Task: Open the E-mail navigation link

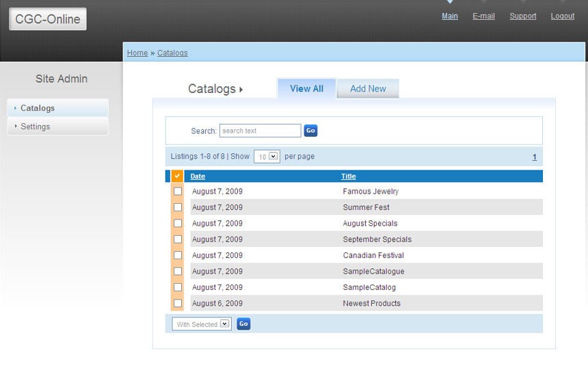Action: (483, 16)
